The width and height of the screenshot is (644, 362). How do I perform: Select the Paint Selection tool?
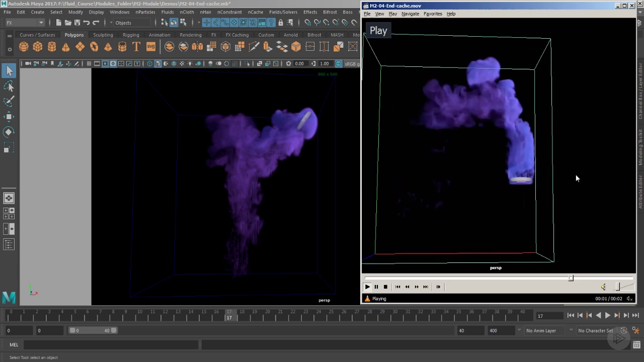[x=9, y=102]
